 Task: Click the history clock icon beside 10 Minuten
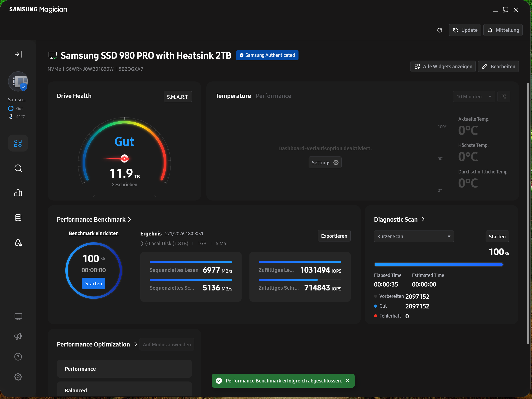point(503,97)
